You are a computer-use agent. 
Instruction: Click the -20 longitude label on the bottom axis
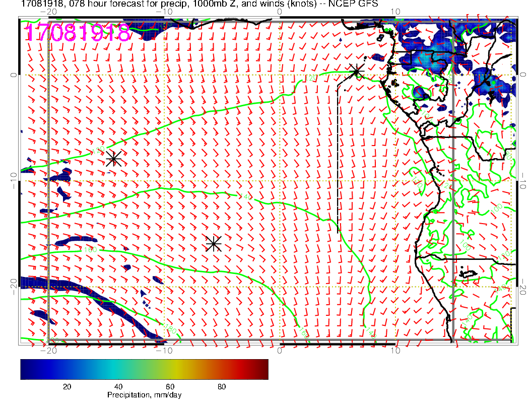click(48, 351)
